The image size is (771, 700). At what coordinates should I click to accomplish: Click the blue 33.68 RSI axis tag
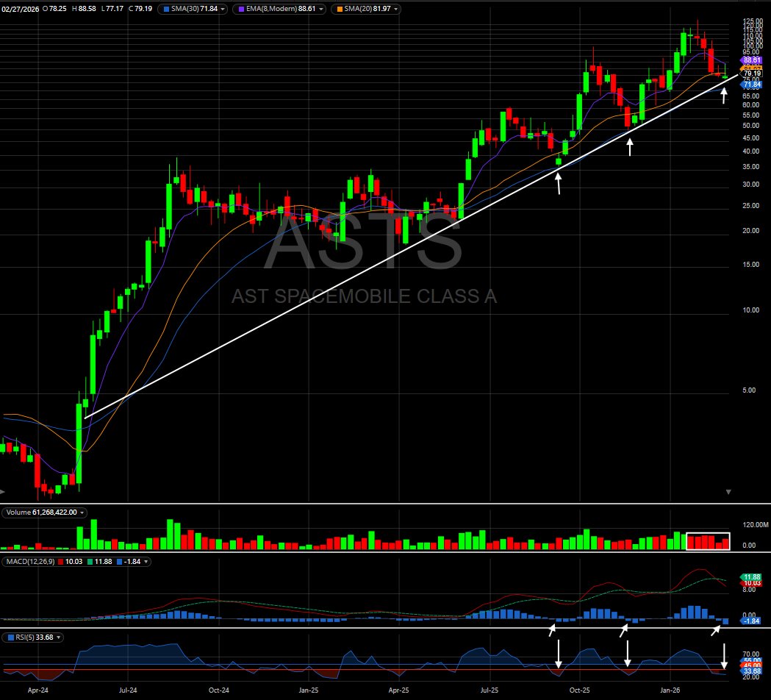click(x=751, y=671)
